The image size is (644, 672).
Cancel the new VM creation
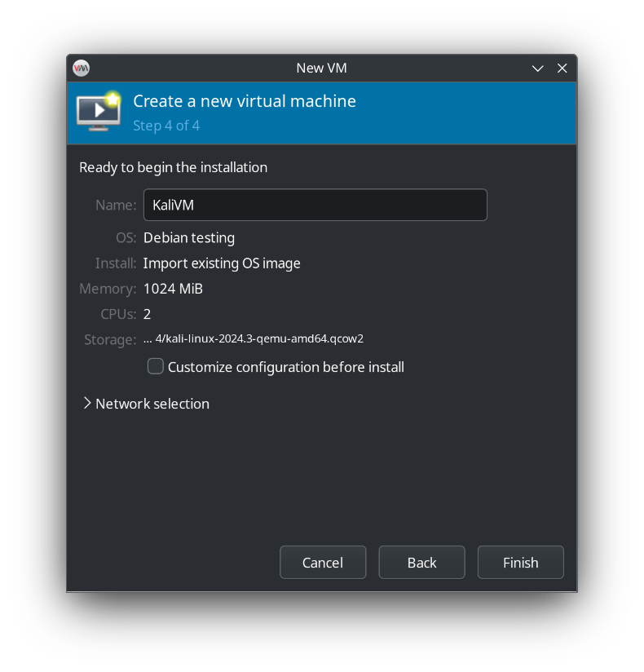[x=323, y=562]
